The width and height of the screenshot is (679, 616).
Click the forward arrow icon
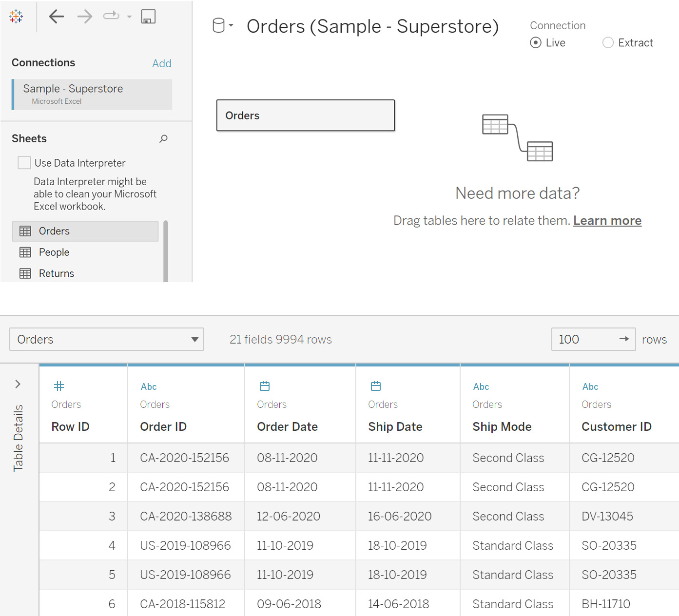point(85,17)
